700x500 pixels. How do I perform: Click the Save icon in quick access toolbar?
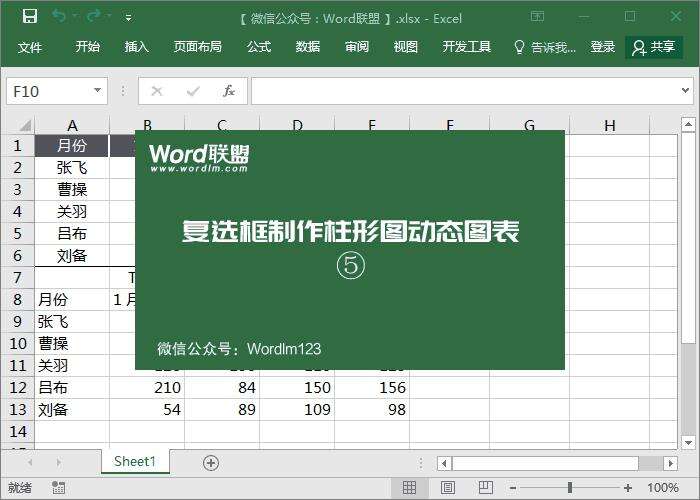click(29, 16)
